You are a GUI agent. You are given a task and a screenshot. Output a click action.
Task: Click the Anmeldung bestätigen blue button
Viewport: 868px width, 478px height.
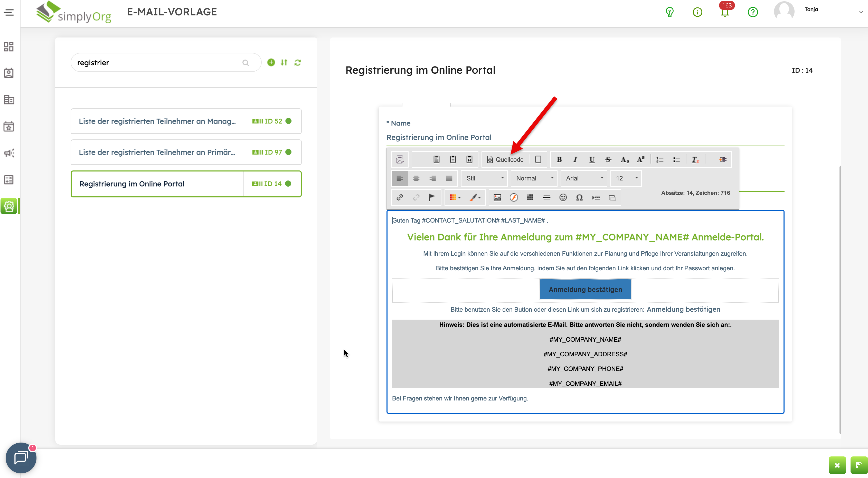[585, 289]
